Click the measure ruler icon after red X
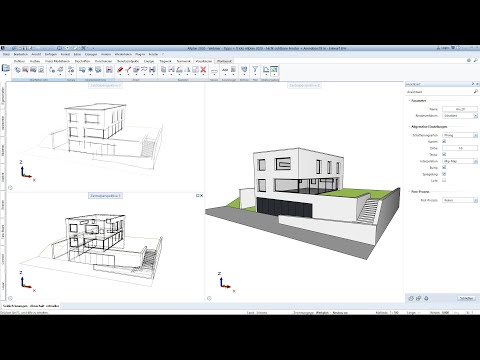 [x=214, y=70]
